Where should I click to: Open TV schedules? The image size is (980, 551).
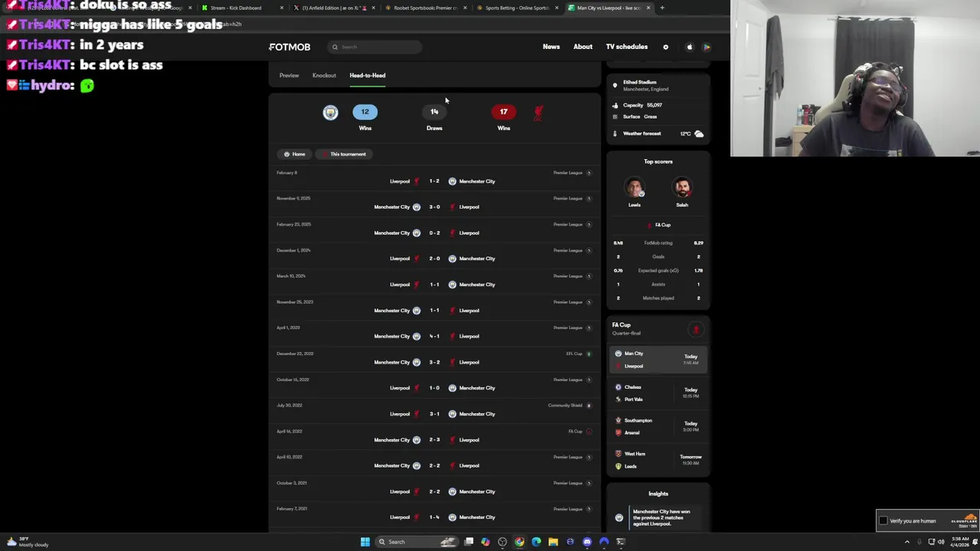[626, 47]
